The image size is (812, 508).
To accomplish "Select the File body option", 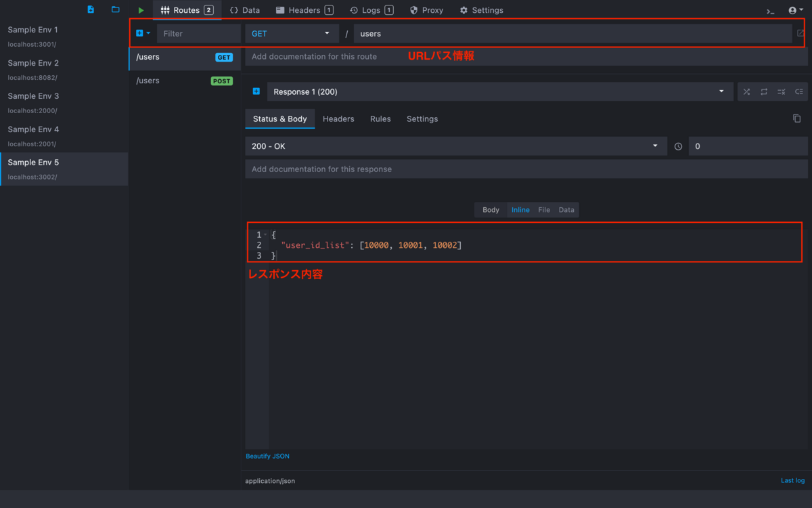I will (x=544, y=210).
